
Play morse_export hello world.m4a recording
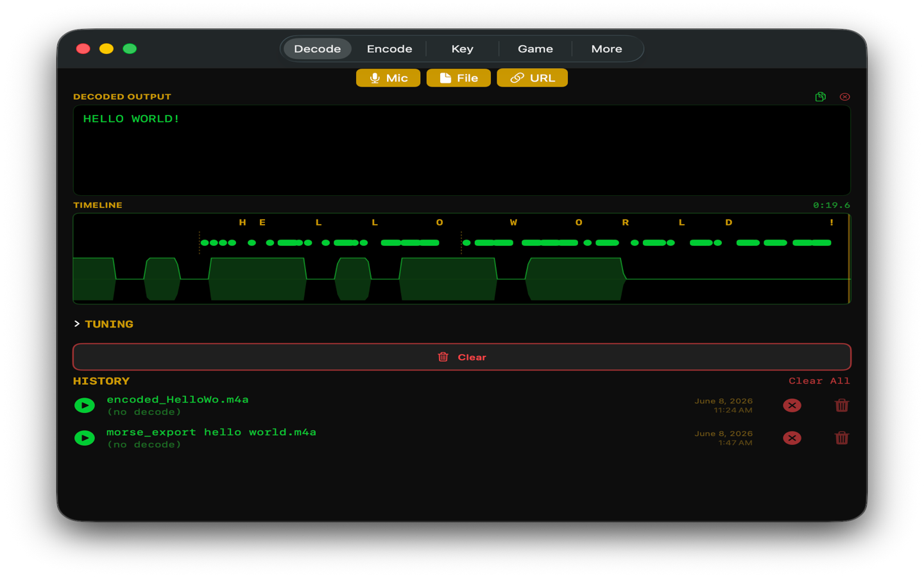click(85, 438)
